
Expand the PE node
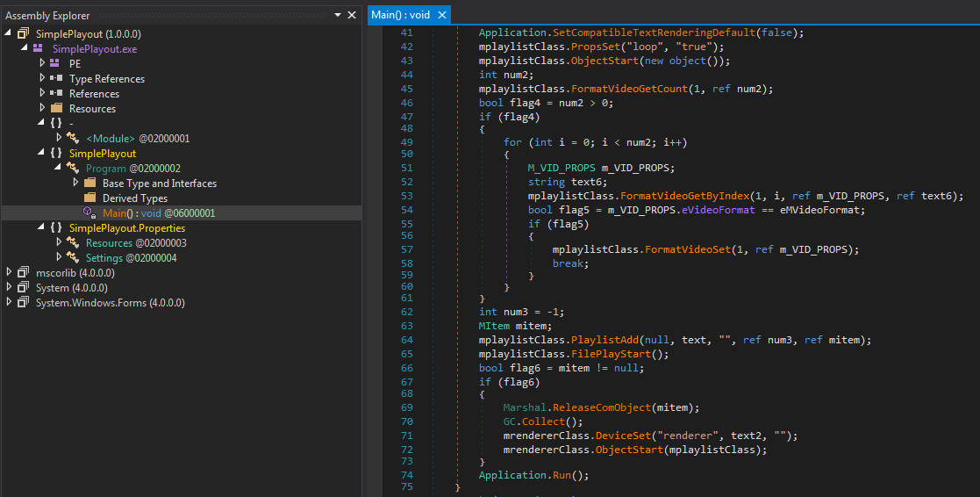(42, 64)
